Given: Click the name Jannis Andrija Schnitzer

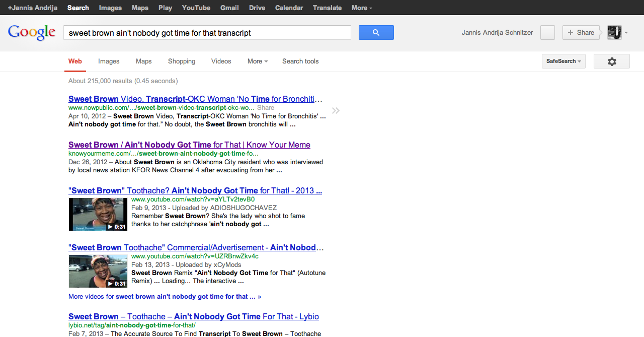Looking at the screenshot, I should coord(497,33).
